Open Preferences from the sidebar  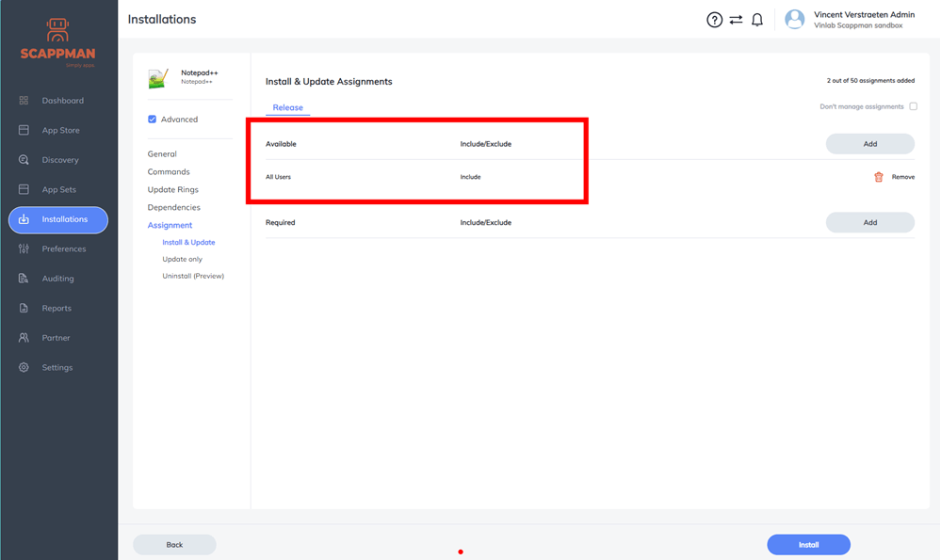[64, 248]
